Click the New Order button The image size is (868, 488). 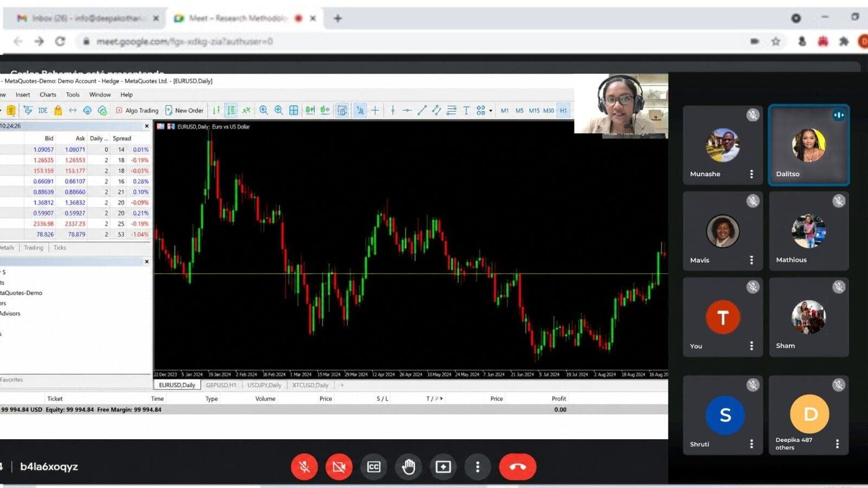[x=184, y=110]
